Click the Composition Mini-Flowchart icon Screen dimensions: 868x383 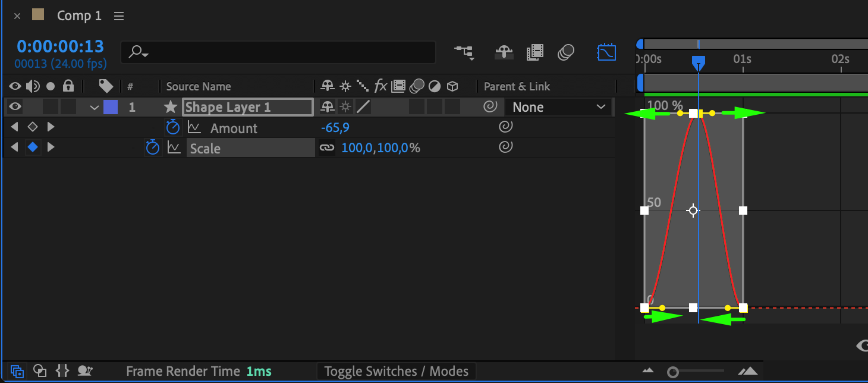(464, 52)
